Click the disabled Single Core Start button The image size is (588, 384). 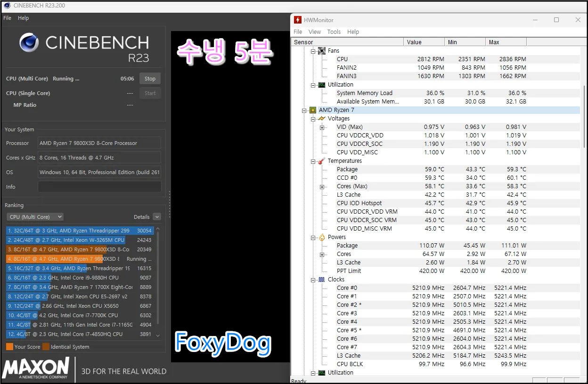(150, 93)
